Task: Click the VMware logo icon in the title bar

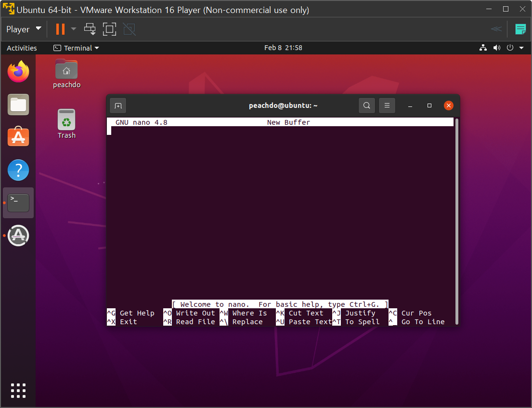Action: pos(9,9)
